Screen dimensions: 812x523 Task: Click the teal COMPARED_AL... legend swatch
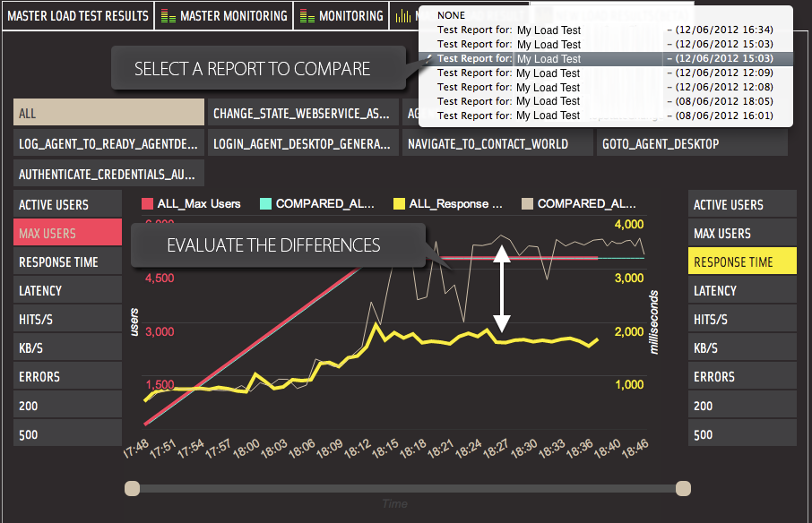click(265, 204)
